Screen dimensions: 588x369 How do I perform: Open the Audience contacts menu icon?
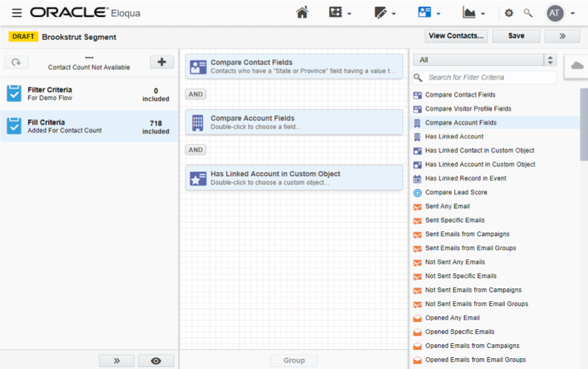(x=424, y=12)
